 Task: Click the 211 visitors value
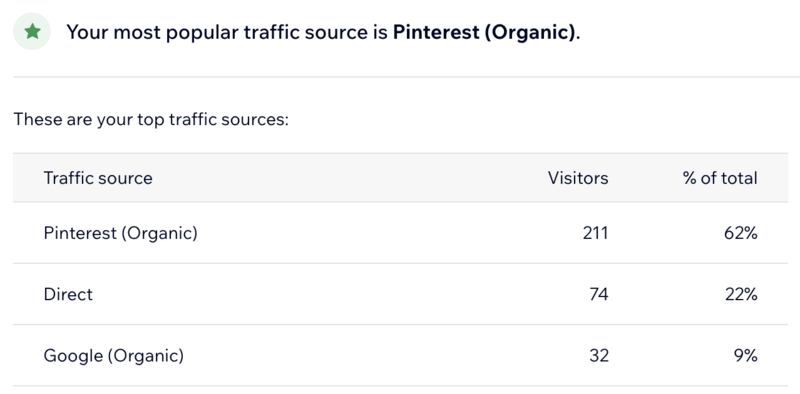tap(595, 233)
